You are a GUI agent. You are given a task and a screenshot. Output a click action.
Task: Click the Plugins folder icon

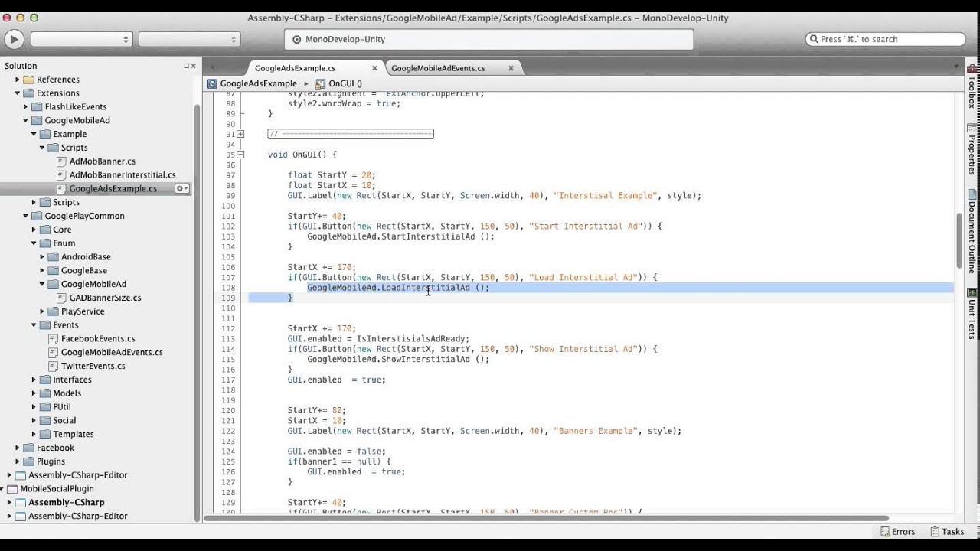point(29,461)
